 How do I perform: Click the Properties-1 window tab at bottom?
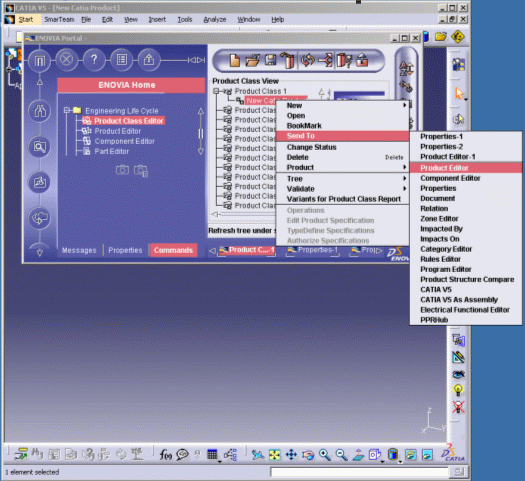(x=313, y=250)
